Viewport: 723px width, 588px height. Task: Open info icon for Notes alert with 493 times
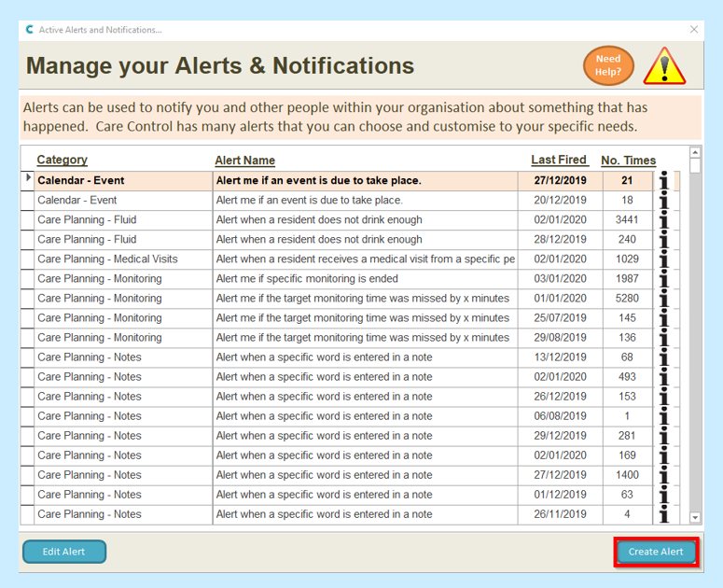pos(664,377)
